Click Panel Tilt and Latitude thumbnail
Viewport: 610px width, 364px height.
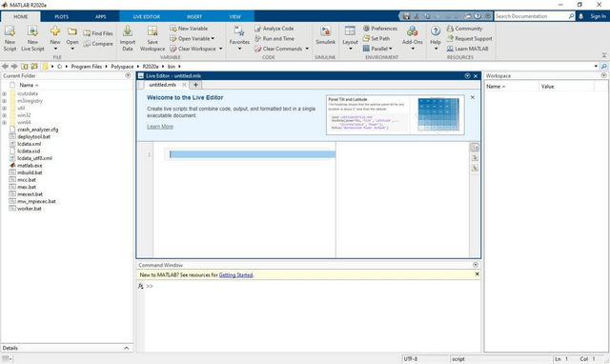click(396, 115)
